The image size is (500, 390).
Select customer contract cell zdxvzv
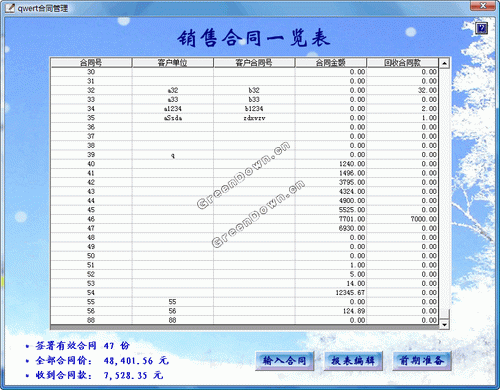(254, 118)
